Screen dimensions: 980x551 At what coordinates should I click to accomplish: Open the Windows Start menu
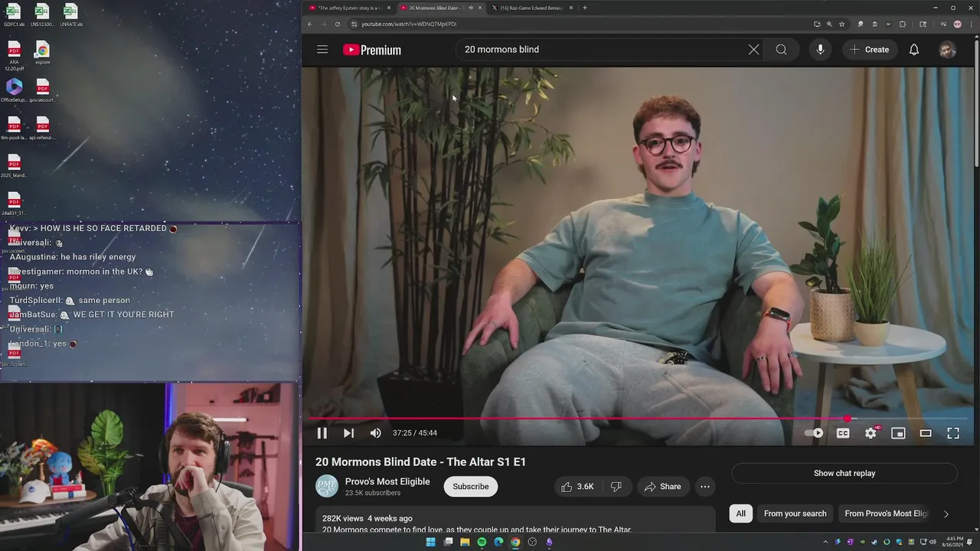430,542
